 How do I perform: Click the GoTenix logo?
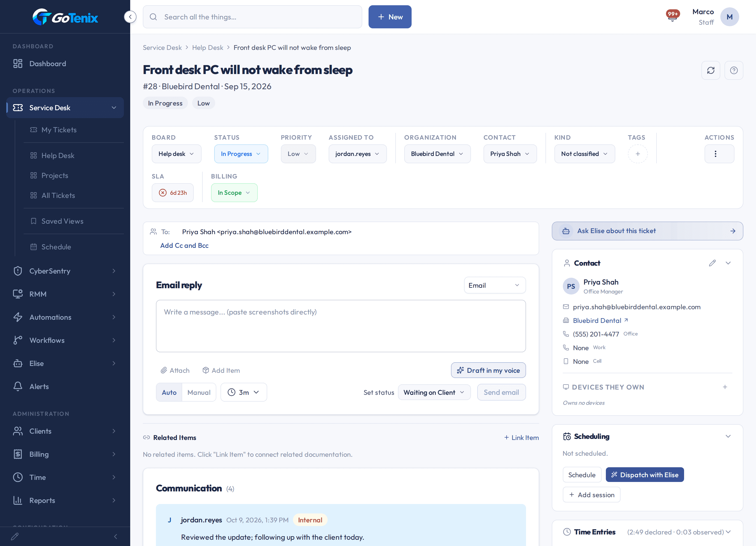click(x=65, y=17)
